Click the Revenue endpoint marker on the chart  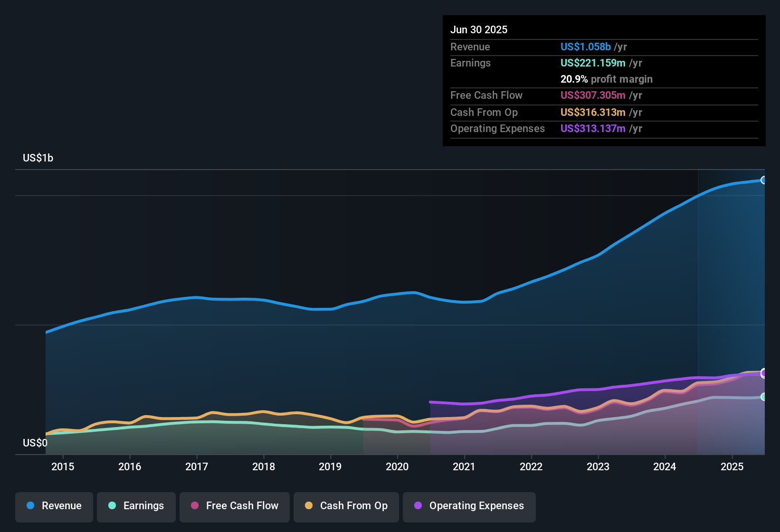click(763, 180)
